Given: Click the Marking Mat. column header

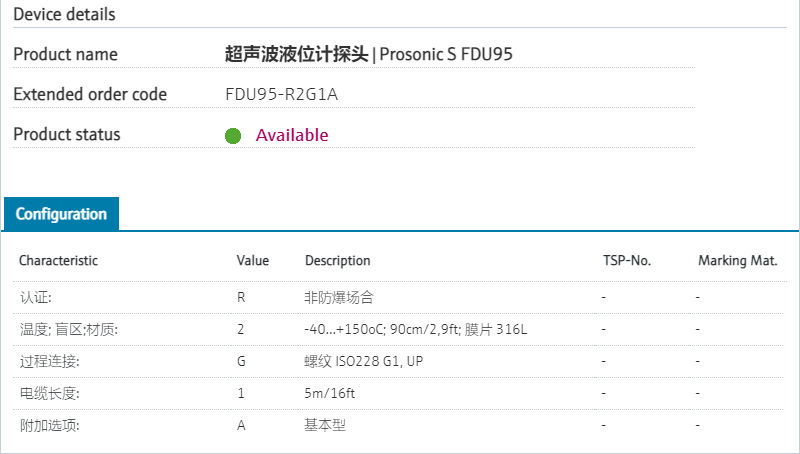Looking at the screenshot, I should pyautogui.click(x=737, y=261).
